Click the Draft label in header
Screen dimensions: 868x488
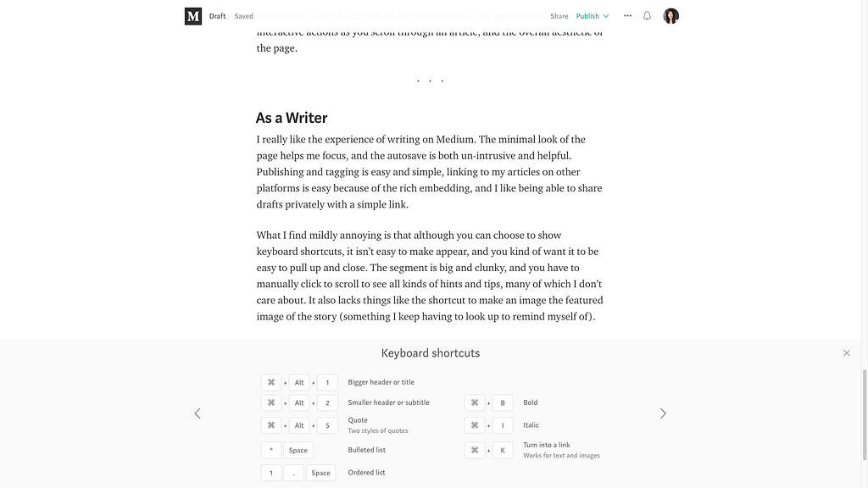point(218,16)
